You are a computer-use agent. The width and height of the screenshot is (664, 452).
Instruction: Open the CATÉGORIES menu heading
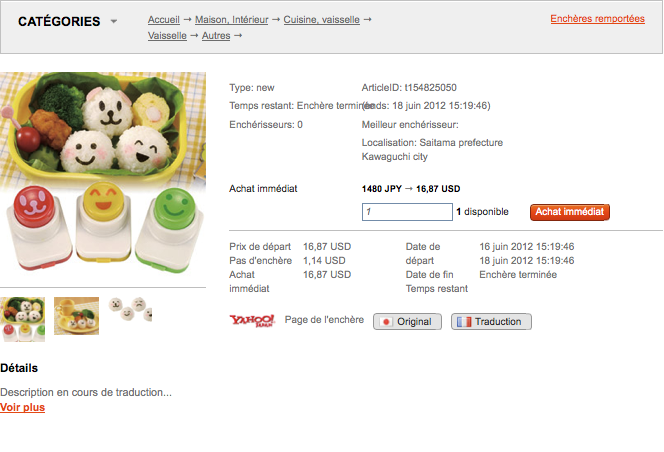pyautogui.click(x=59, y=21)
